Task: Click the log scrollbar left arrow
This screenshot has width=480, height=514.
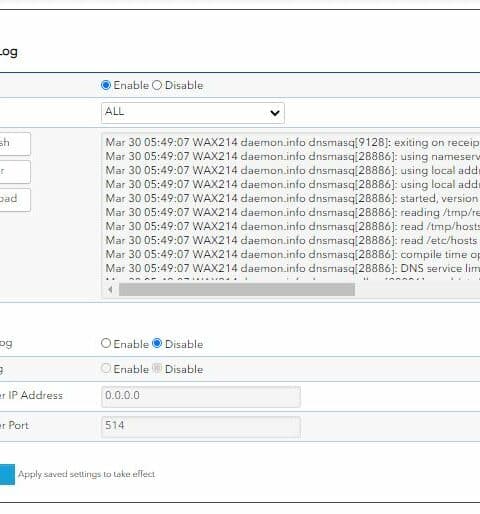Action: (110, 289)
